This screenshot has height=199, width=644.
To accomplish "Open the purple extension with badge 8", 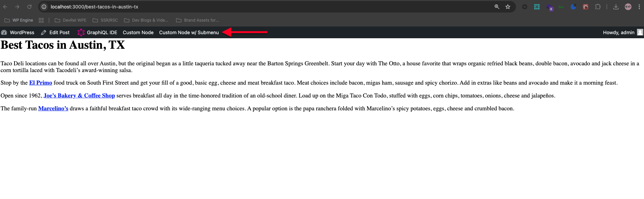I will [x=549, y=7].
